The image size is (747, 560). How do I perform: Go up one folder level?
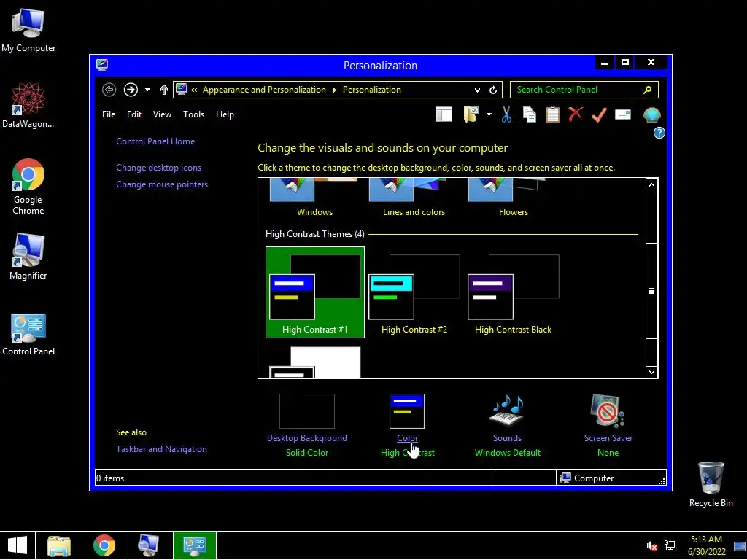click(x=164, y=90)
